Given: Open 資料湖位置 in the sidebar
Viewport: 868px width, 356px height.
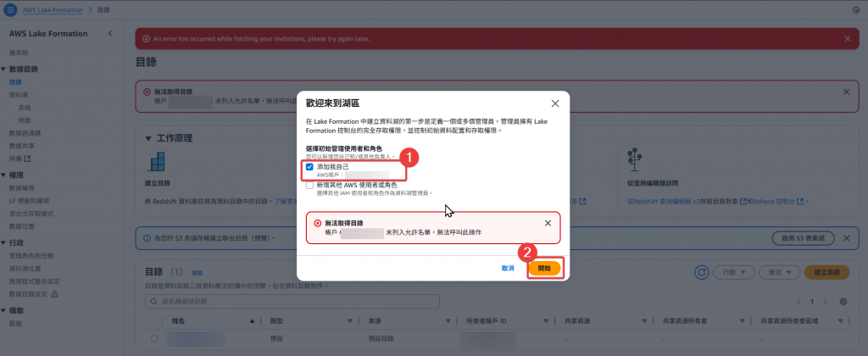Looking at the screenshot, I should (x=25, y=269).
